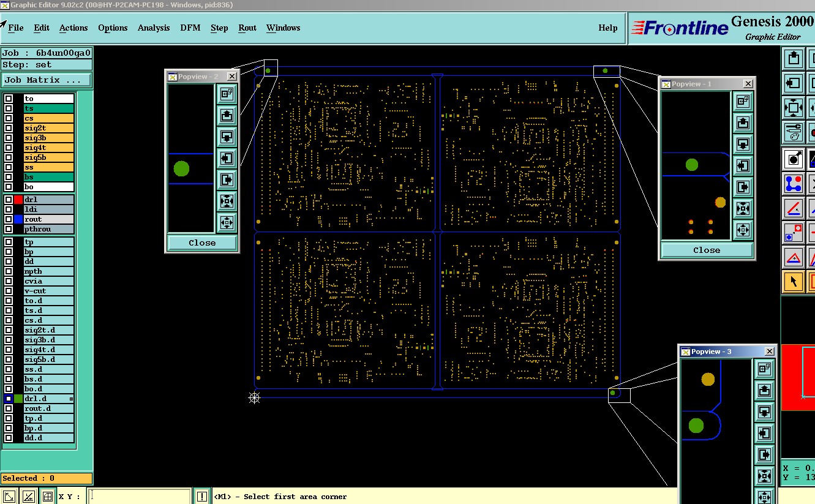Click the exclamation mark icon in status bar
The height and width of the screenshot is (504, 815).
coord(202,496)
